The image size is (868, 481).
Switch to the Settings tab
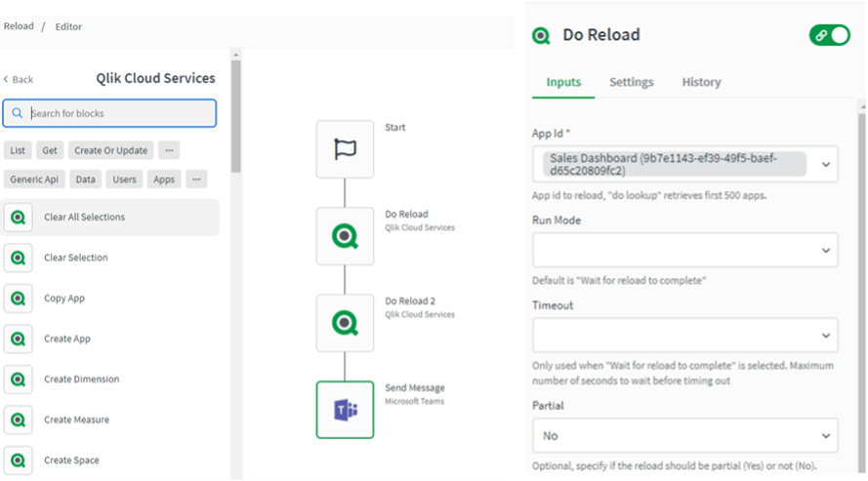coord(631,82)
